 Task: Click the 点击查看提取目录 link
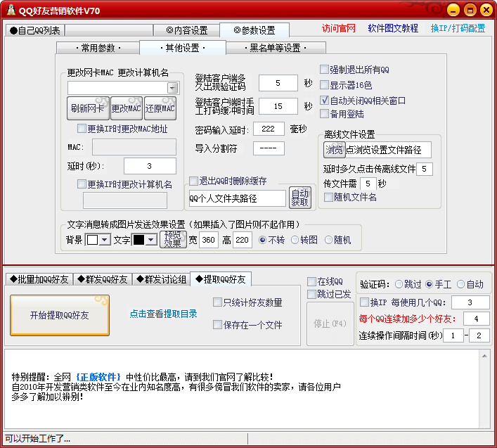[x=163, y=314]
